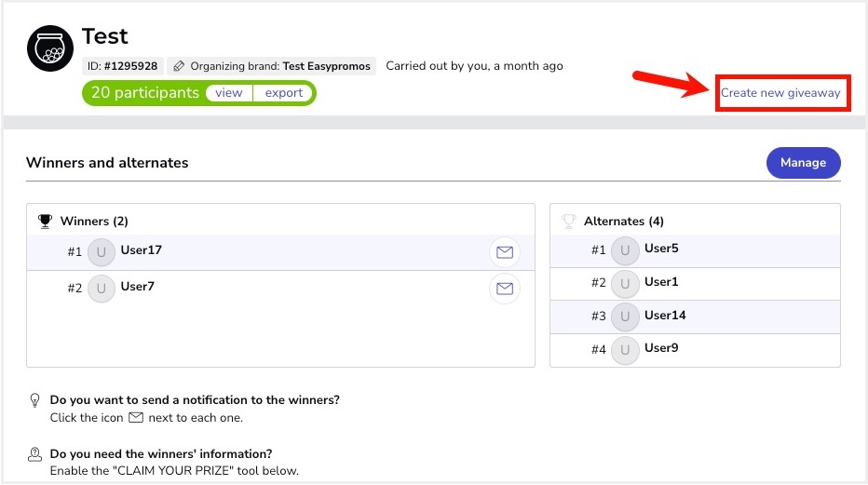Click the "Winners (2)" heading
The image size is (868, 485).
click(x=94, y=222)
